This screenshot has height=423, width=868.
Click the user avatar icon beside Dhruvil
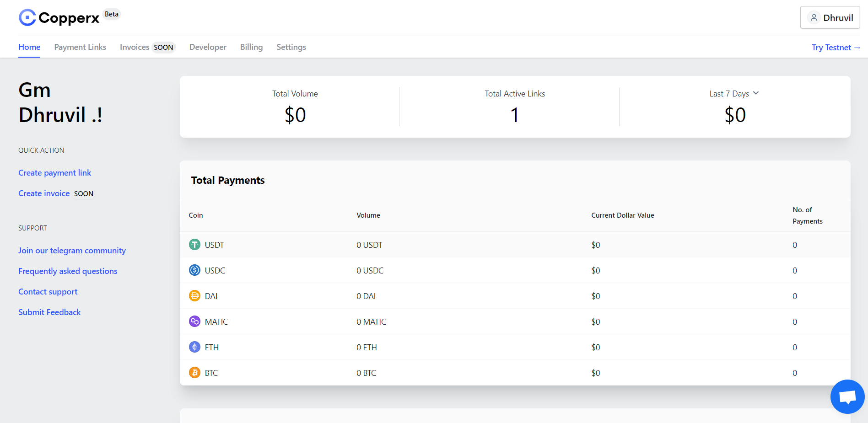point(814,18)
